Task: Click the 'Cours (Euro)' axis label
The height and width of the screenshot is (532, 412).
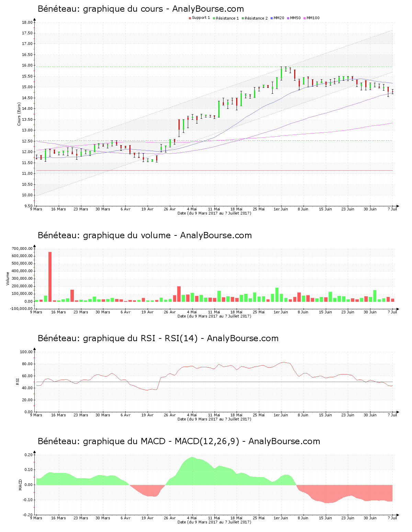Action: [x=19, y=114]
